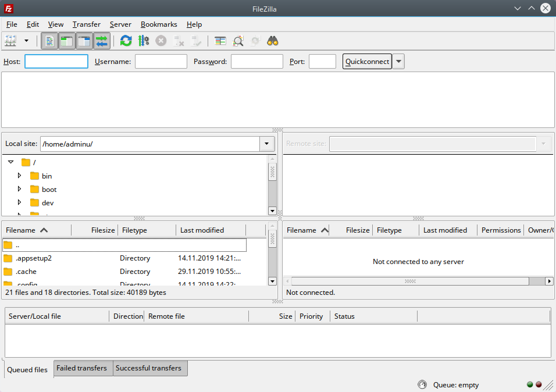Open the Site Manager dropdown arrow
The width and height of the screenshot is (556, 392).
[26, 41]
